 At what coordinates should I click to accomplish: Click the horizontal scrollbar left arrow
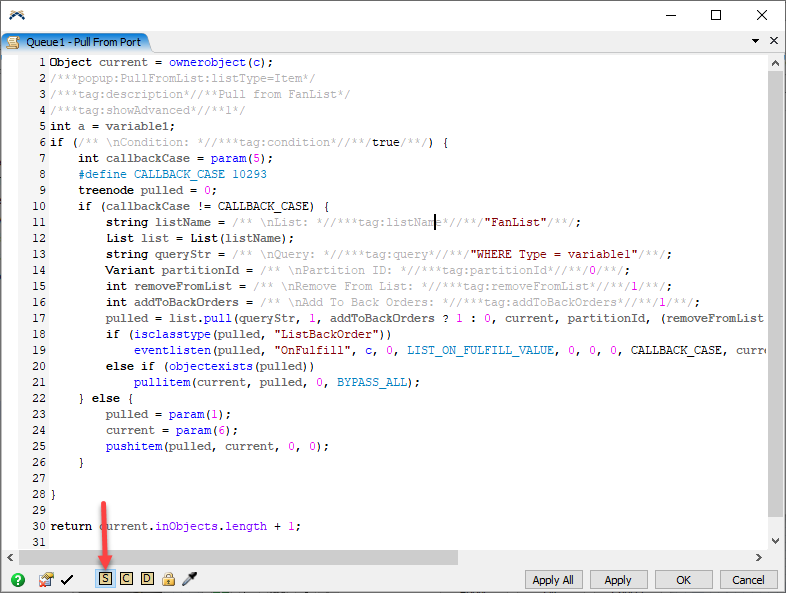click(10, 557)
